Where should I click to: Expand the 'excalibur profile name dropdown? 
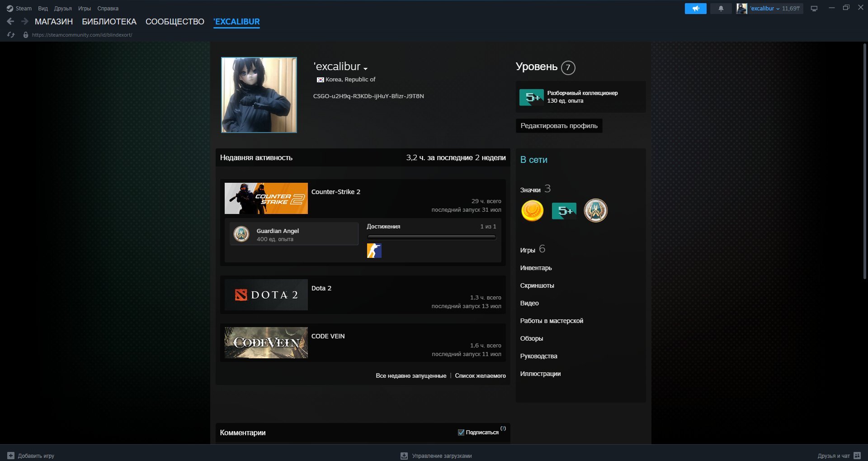pyautogui.click(x=365, y=68)
